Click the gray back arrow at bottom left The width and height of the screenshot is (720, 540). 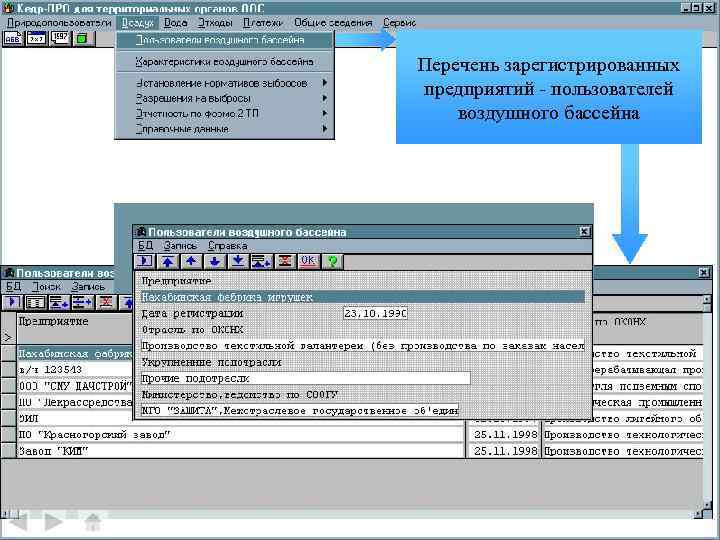point(17,522)
